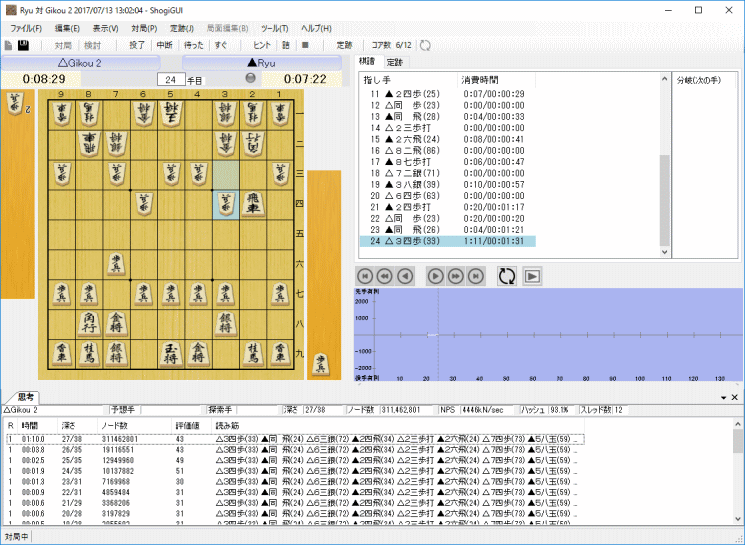Click the save (floppy disk) toolbar icon

tap(24, 45)
